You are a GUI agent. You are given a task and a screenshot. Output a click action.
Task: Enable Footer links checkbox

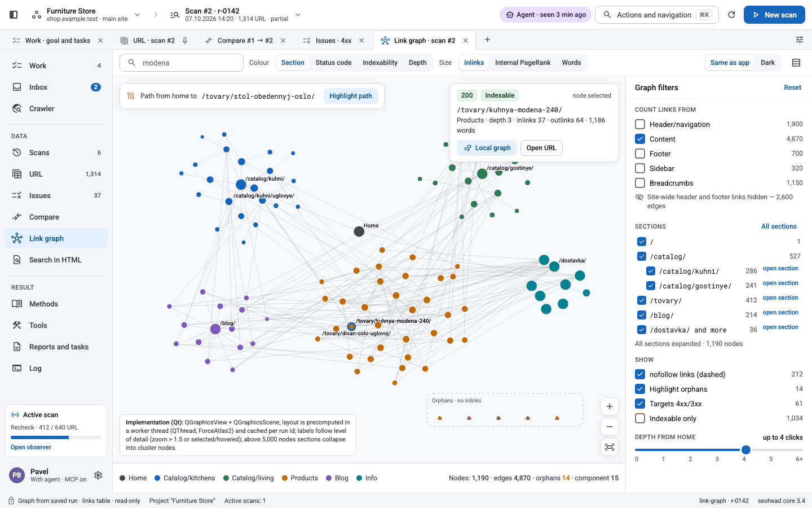click(640, 154)
